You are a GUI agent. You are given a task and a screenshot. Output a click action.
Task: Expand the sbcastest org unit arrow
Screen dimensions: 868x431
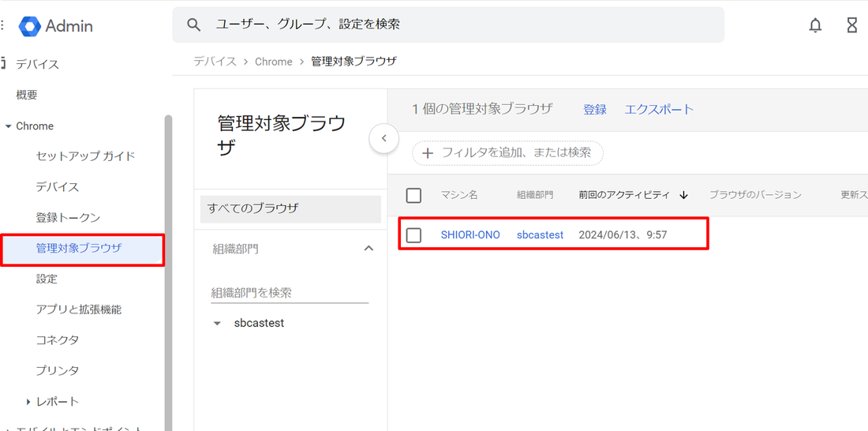pyautogui.click(x=217, y=324)
